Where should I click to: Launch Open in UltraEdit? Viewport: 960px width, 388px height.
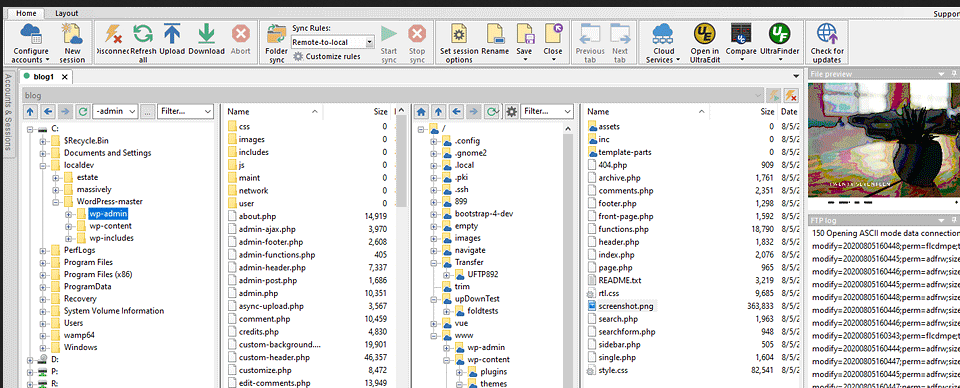pyautogui.click(x=704, y=43)
